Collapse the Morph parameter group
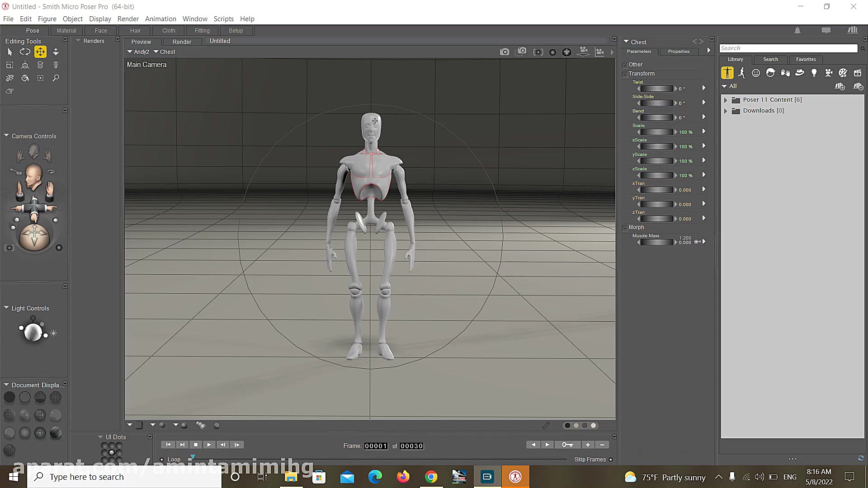Screen dimensions: 868x488 pos(625,228)
